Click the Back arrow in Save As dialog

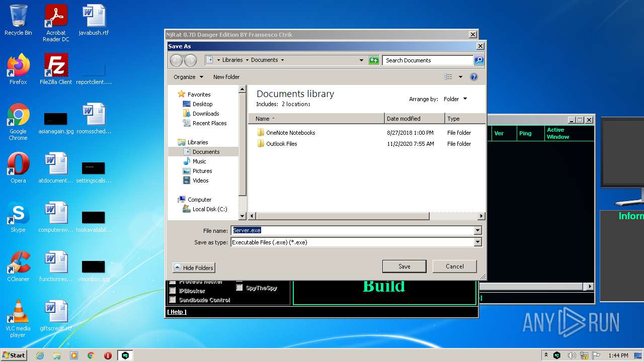pyautogui.click(x=176, y=60)
